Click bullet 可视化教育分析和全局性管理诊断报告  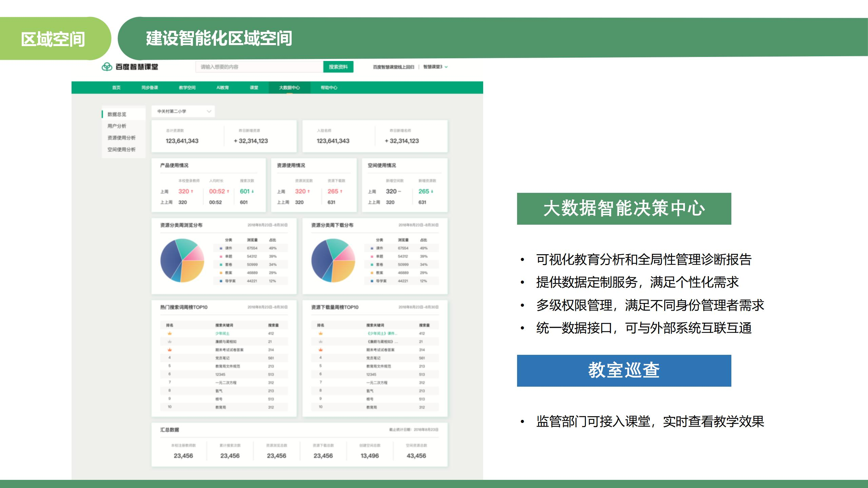click(644, 260)
